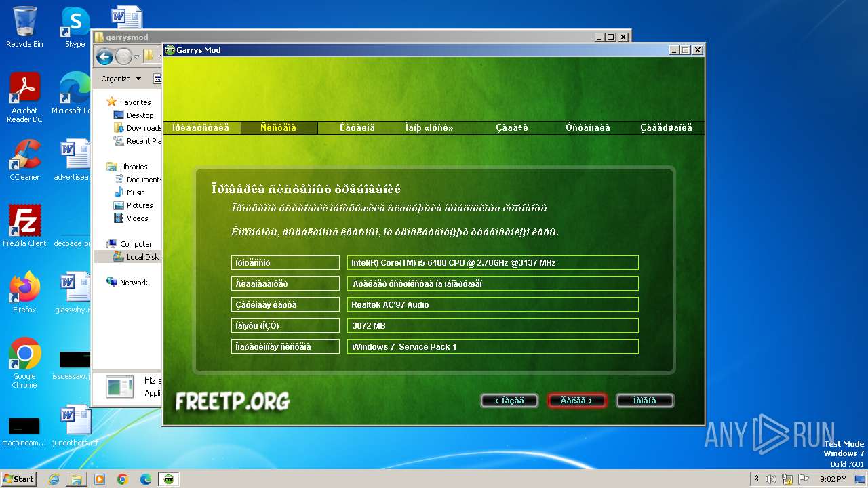Open Windows Media Player taskbar icon
The image size is (868, 488).
[x=100, y=479]
